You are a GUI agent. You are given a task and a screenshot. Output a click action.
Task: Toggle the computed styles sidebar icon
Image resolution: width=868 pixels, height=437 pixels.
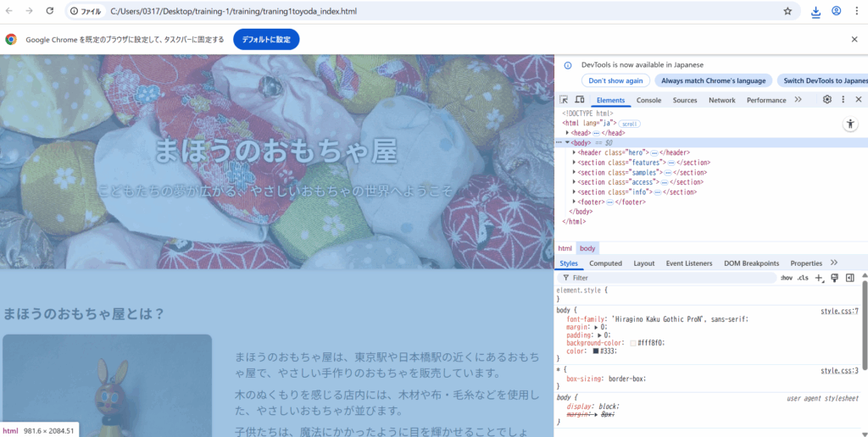pos(849,278)
